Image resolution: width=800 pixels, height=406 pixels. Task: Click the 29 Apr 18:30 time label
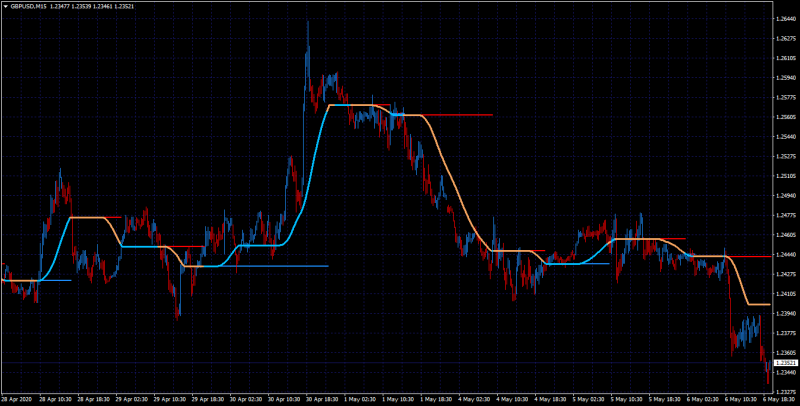pos(208,398)
